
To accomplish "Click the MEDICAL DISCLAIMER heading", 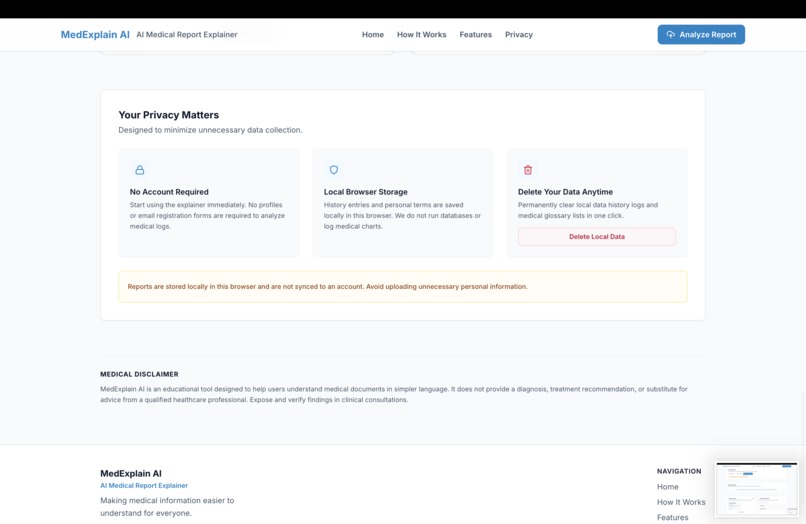I will tap(139, 374).
